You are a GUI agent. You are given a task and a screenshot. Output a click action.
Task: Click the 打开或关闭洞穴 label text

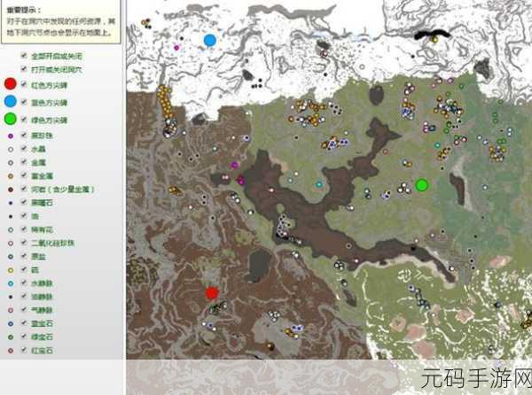coord(57,70)
